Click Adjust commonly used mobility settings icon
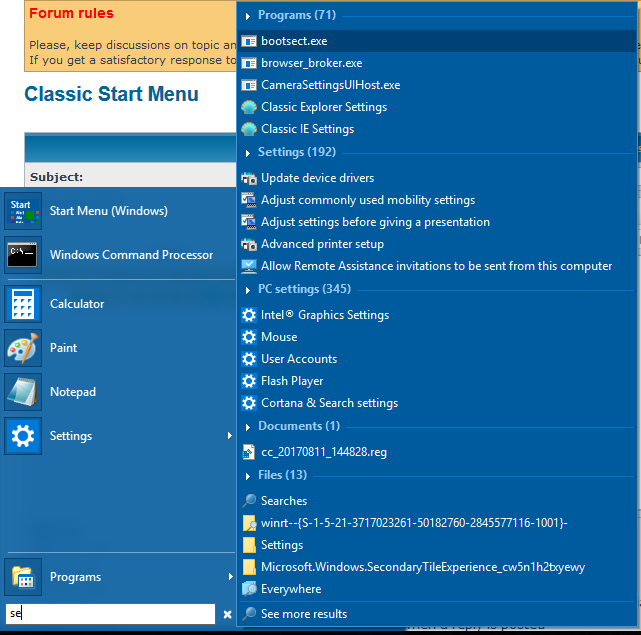Image resolution: width=641 pixels, height=635 pixels. (x=249, y=200)
